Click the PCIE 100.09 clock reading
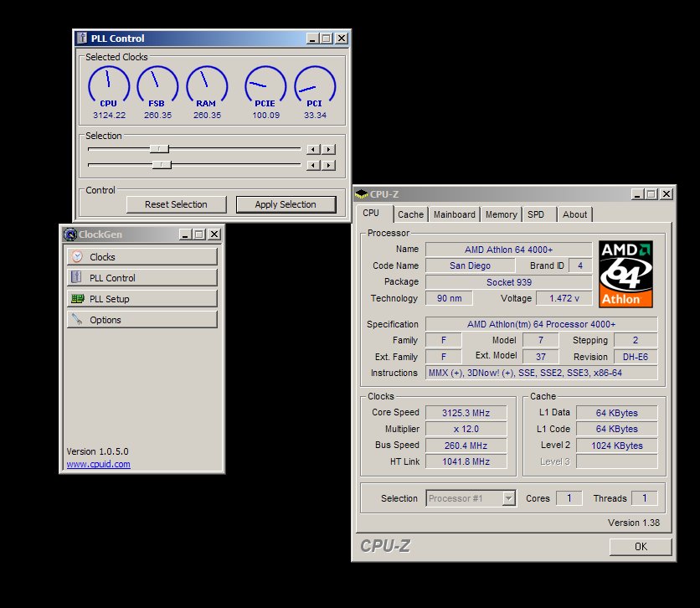The image size is (700, 608). 265,116
